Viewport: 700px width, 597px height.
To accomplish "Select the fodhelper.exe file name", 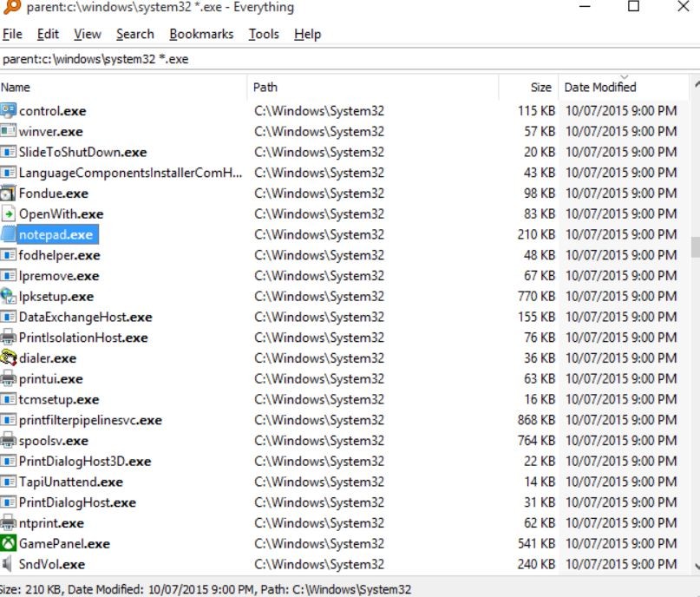I will [59, 255].
